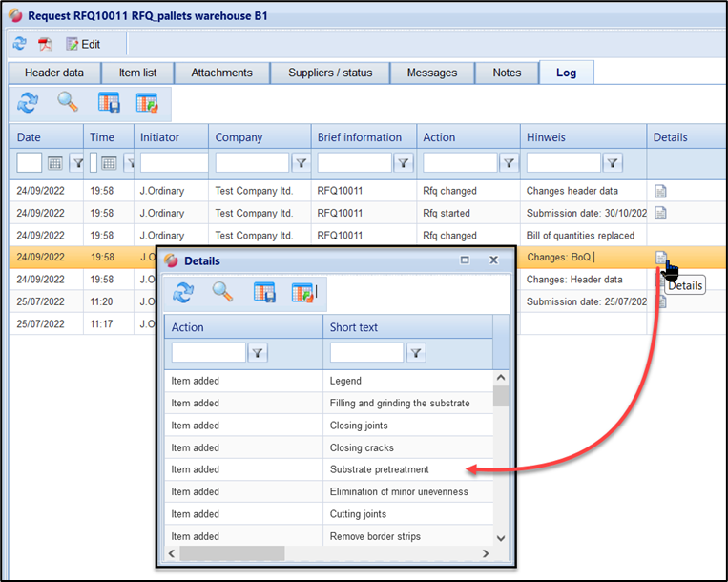Maximize the Details popup window
Viewport: 728px width, 582px height.
point(465,260)
